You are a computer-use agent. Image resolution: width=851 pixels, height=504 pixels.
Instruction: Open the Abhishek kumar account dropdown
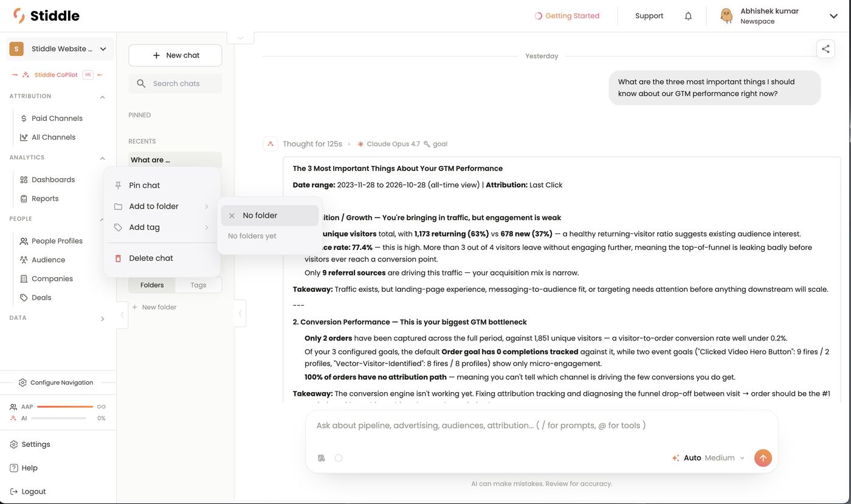click(x=779, y=16)
